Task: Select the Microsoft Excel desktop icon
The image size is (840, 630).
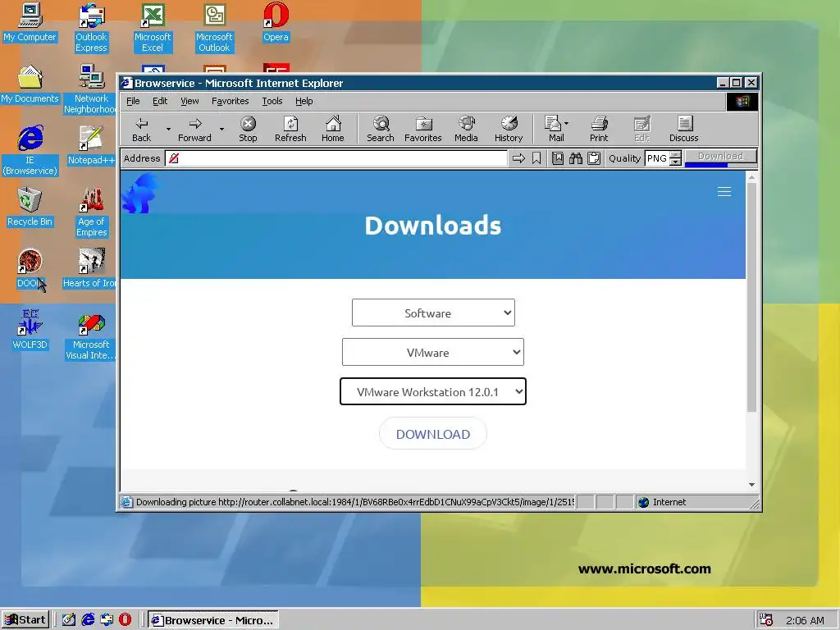Action: tap(153, 27)
